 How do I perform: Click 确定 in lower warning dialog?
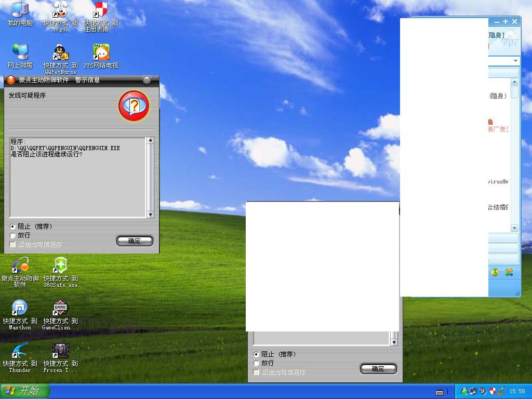coord(378,369)
